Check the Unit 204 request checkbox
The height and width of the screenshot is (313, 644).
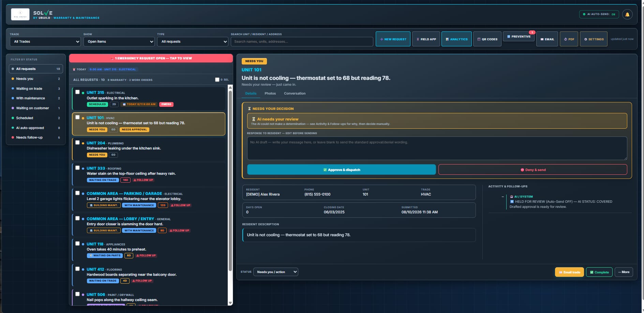tap(77, 142)
